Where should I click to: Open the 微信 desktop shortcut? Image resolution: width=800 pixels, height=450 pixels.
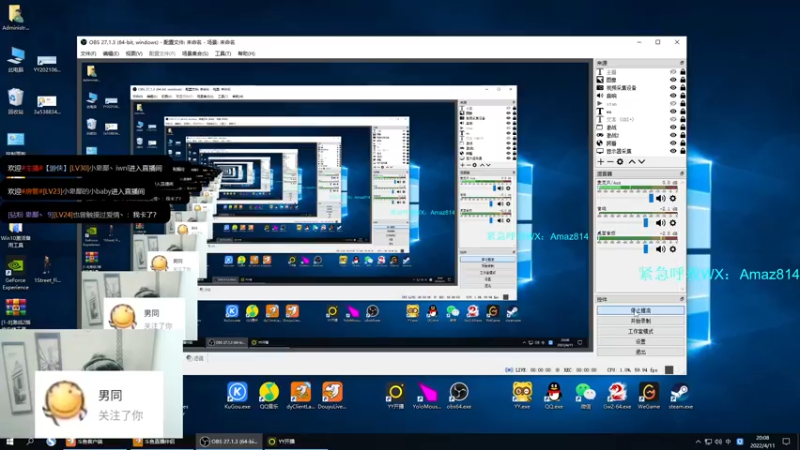(585, 396)
